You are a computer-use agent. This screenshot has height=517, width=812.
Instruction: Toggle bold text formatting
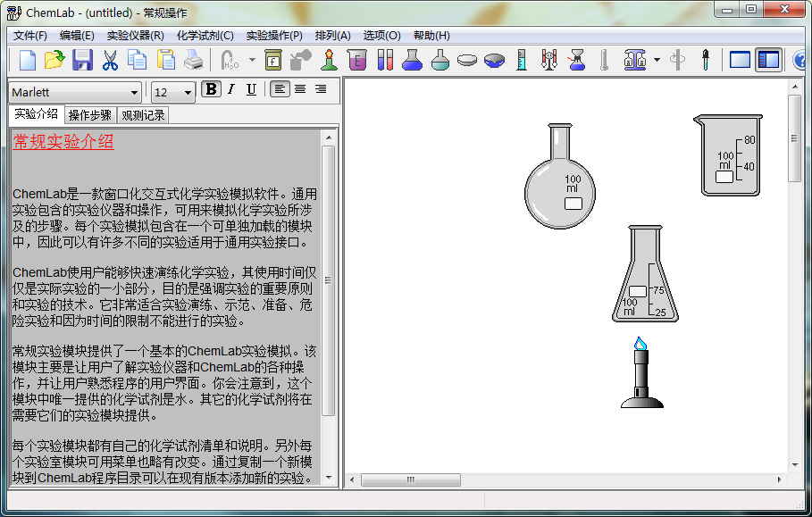point(211,89)
